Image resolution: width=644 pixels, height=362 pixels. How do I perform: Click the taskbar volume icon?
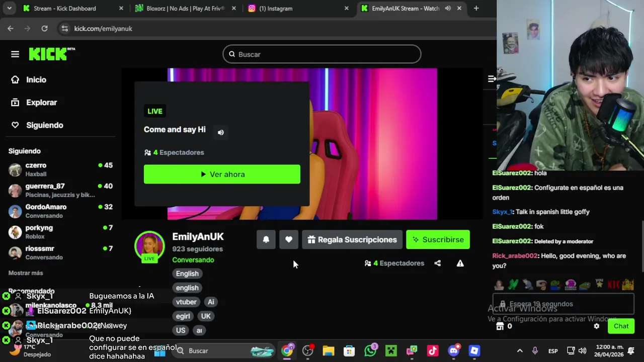click(x=583, y=350)
